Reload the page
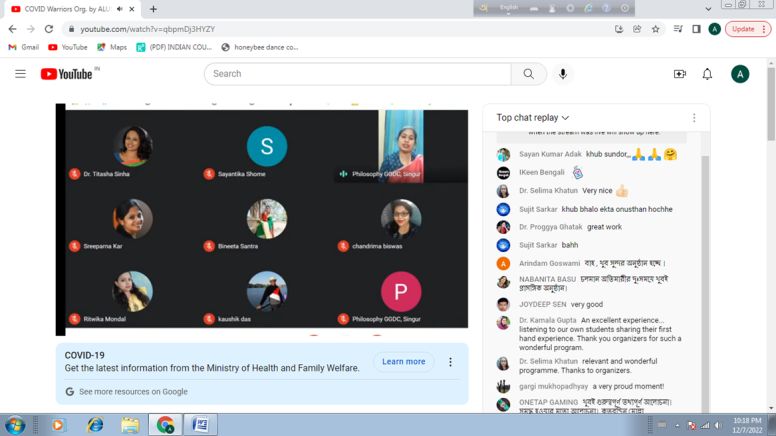This screenshot has width=776, height=436. 48,29
